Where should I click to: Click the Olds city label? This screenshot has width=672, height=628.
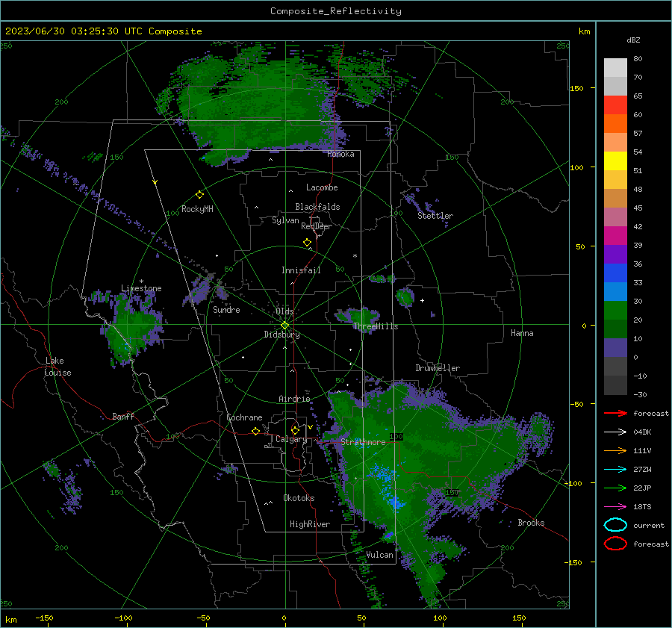284,311
